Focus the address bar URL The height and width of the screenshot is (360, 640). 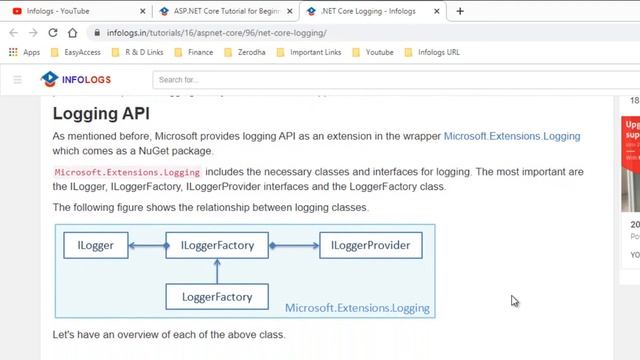[216, 33]
